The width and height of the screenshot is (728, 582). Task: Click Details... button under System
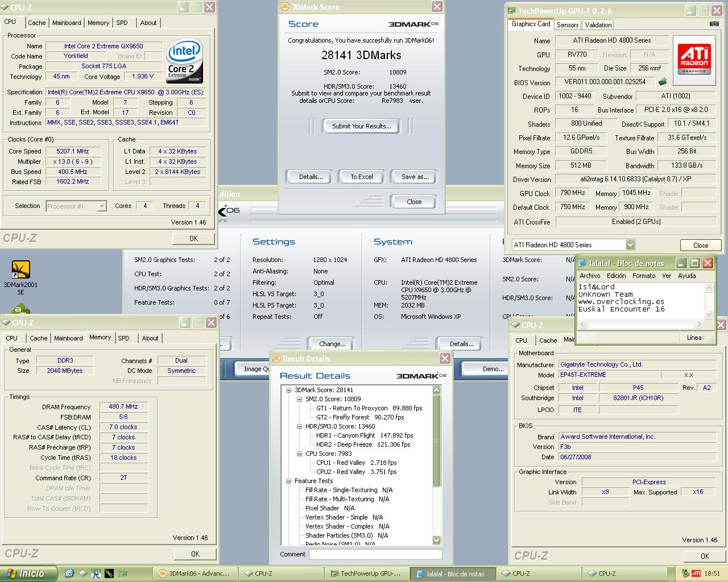point(461,344)
